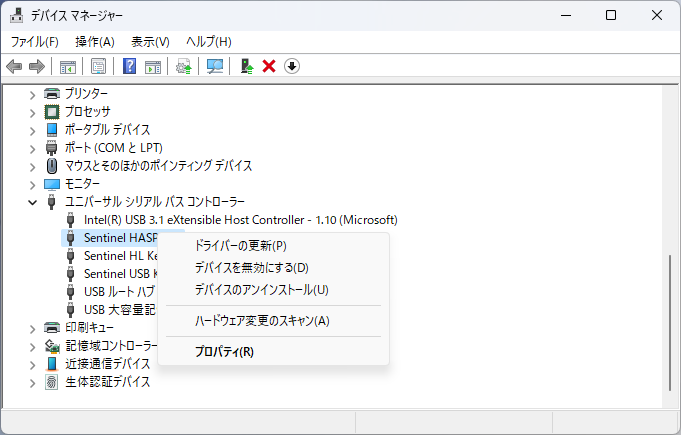Open the 操作(A) menu

click(x=95, y=41)
